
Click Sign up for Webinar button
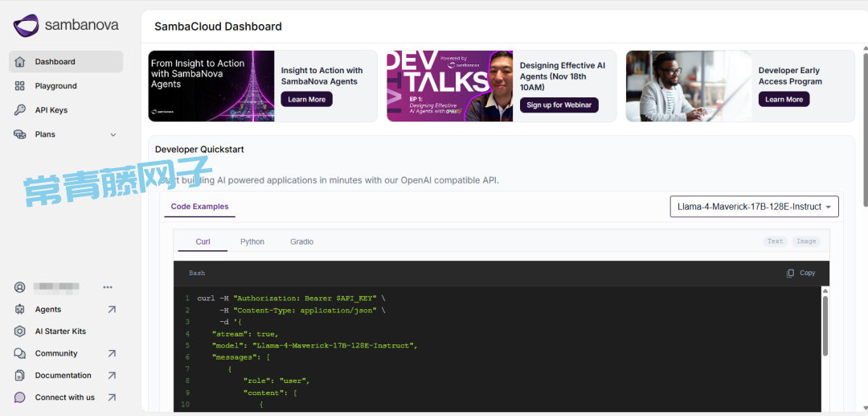coord(559,105)
